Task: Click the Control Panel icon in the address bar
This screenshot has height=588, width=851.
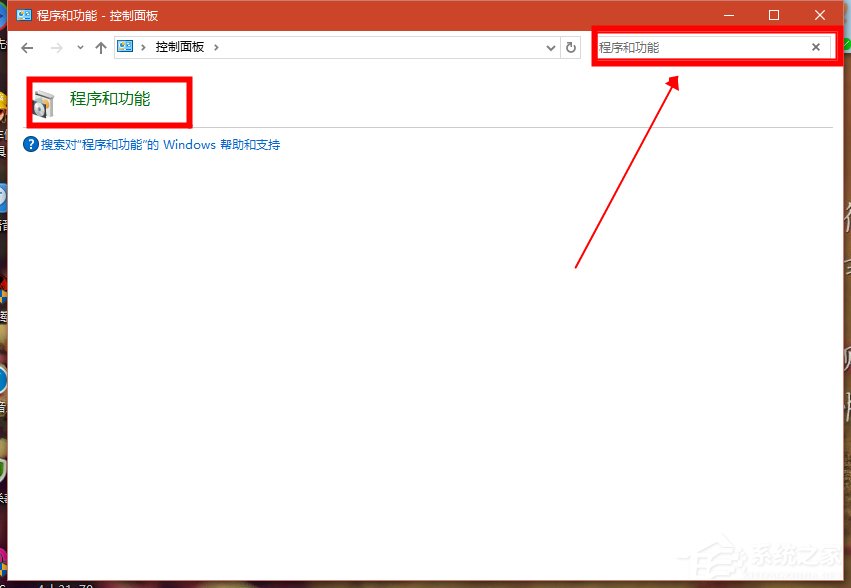Action: pos(124,46)
